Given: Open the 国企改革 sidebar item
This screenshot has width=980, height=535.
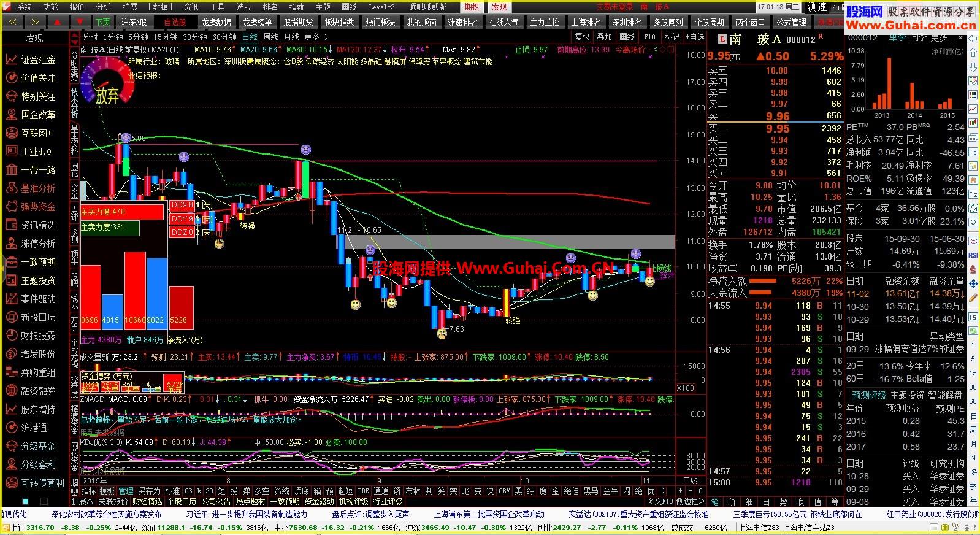Looking at the screenshot, I should [32, 115].
